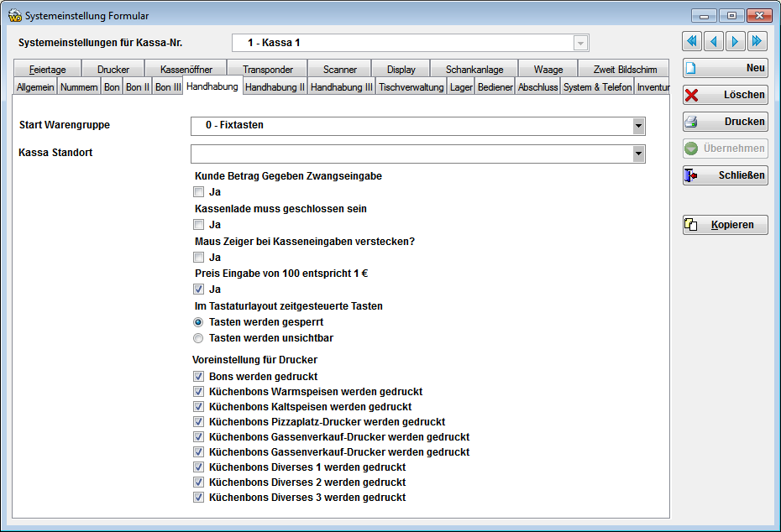Screen dimensions: 781x532
Task: Uncheck Küchenbons Diverses 1 werden gedruckt
Action: click(199, 467)
